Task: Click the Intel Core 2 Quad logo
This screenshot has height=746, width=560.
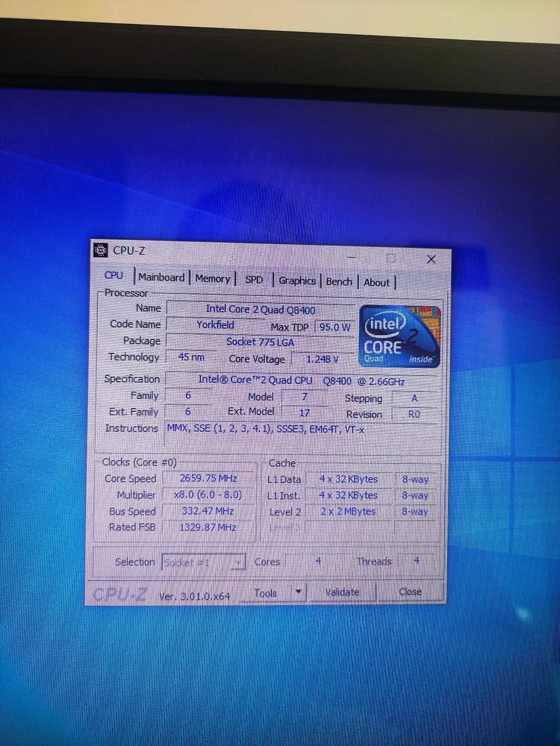Action: tap(400, 336)
